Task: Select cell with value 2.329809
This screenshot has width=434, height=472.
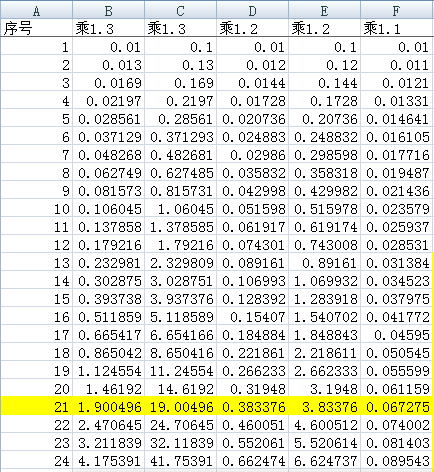Action: pos(180,263)
